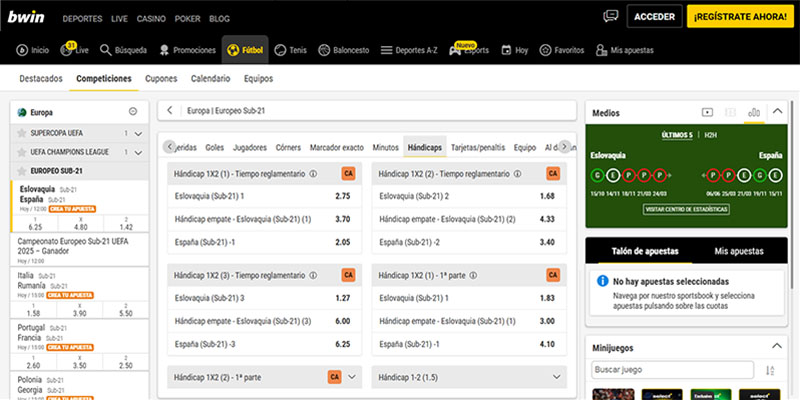Select Italia win odds 1.58

33,310
